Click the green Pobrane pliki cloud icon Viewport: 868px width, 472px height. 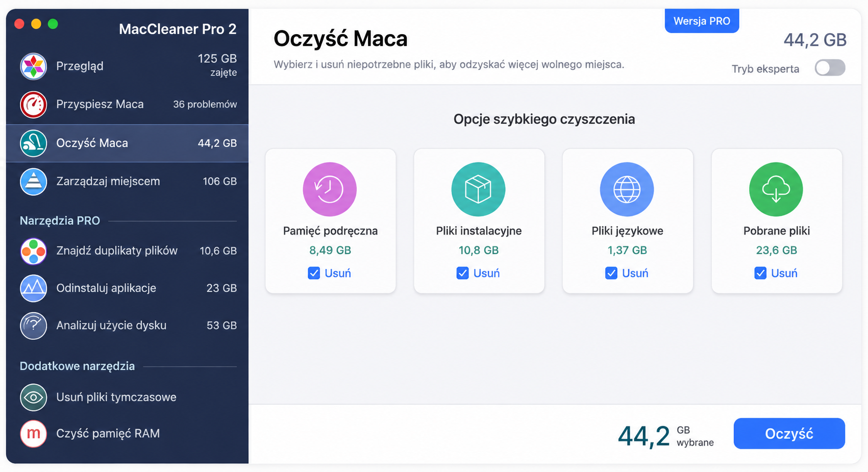pyautogui.click(x=776, y=189)
